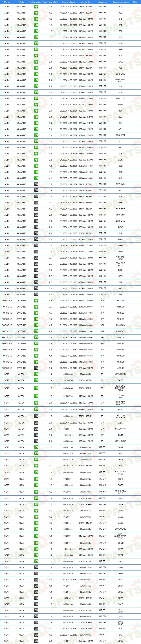Image resolution: width=141 pixels, height=644 pixels.
Task: Click the petrol icon in the Porsche M02.2Y row
Action: (x=36, y=301)
